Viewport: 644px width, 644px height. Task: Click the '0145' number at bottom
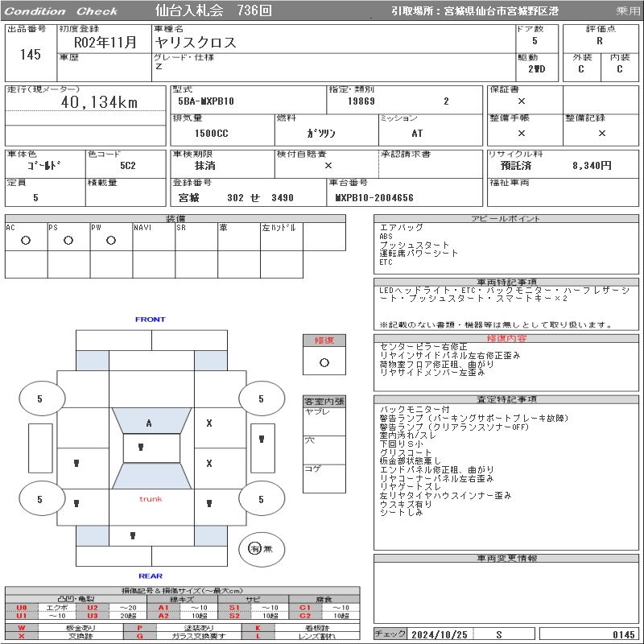(x=623, y=635)
